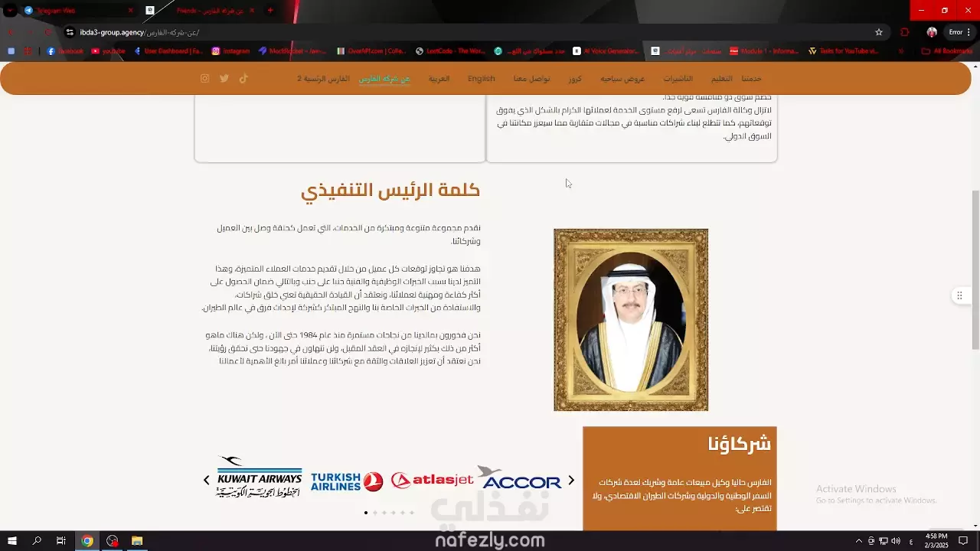Show the previous partner logos in the carousel
The image size is (980, 551).
(206, 481)
